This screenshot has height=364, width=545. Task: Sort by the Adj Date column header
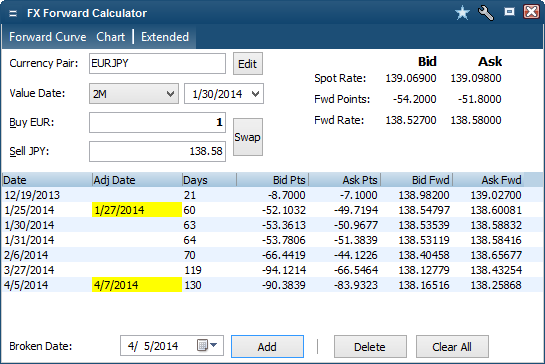[137, 180]
